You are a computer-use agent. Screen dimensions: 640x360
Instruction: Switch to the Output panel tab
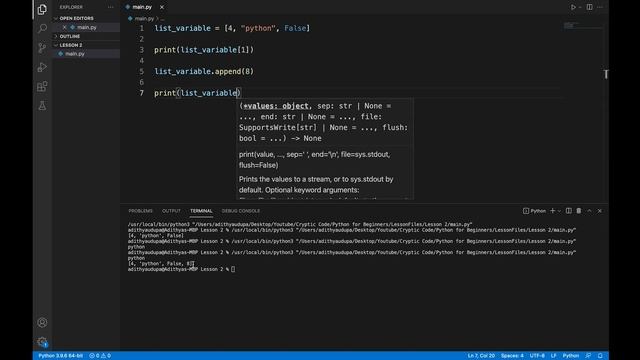(171, 211)
